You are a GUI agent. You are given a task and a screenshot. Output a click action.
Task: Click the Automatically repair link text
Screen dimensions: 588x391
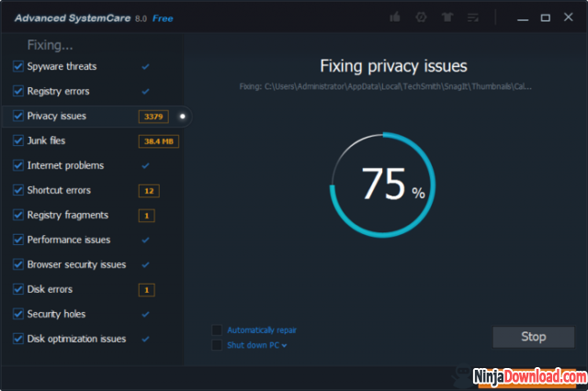click(x=262, y=330)
